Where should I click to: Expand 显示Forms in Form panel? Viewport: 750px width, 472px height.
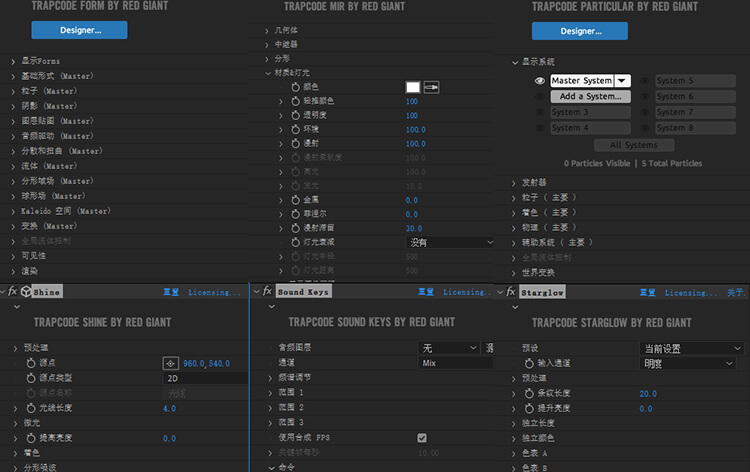(13, 62)
